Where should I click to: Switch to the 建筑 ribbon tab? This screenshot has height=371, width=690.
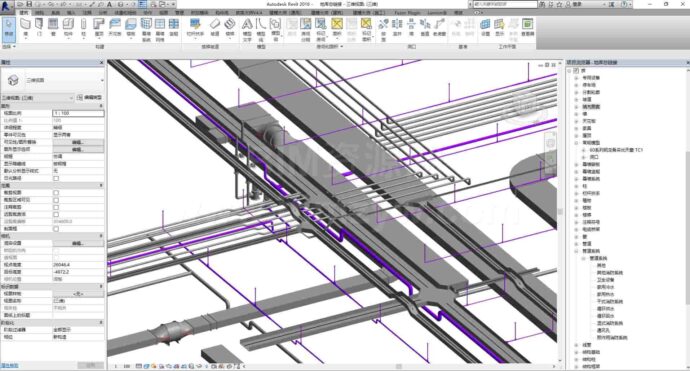(24, 13)
